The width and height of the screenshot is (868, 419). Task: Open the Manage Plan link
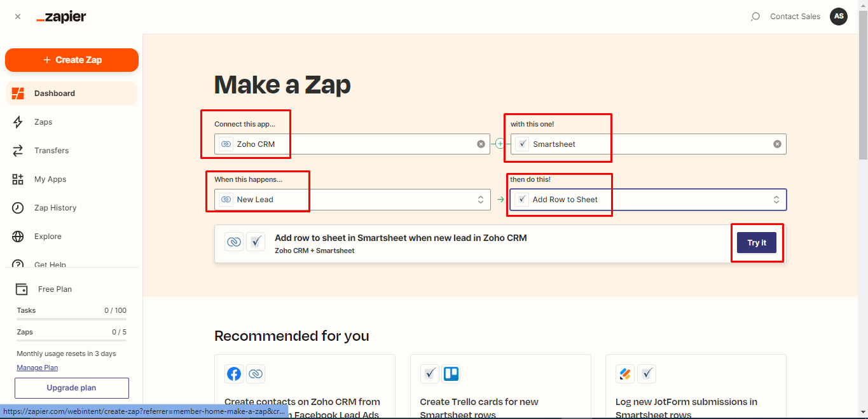coord(38,367)
